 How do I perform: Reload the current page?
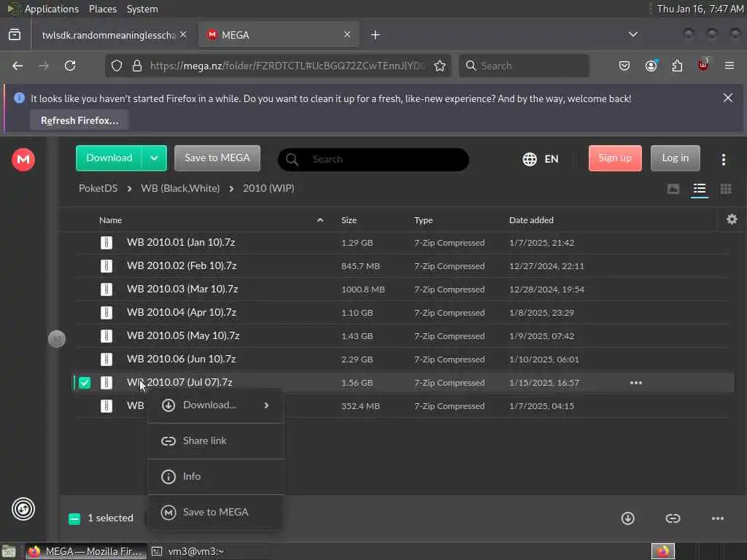(x=70, y=66)
